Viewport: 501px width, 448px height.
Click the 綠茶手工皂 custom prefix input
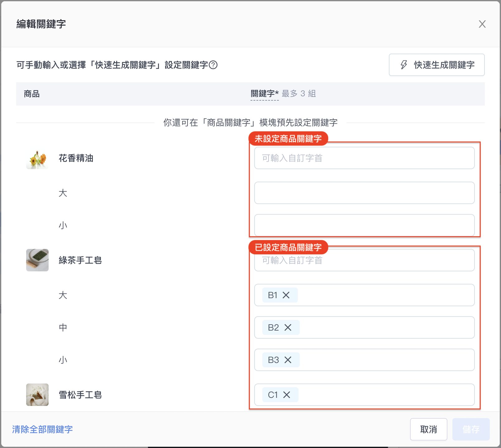[x=364, y=260]
